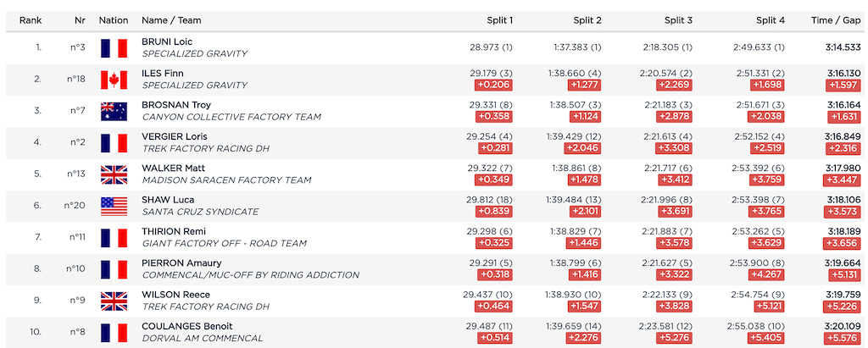The image size is (868, 348).
Task: Click the French flag for COULANGES Benoit
Action: [114, 332]
